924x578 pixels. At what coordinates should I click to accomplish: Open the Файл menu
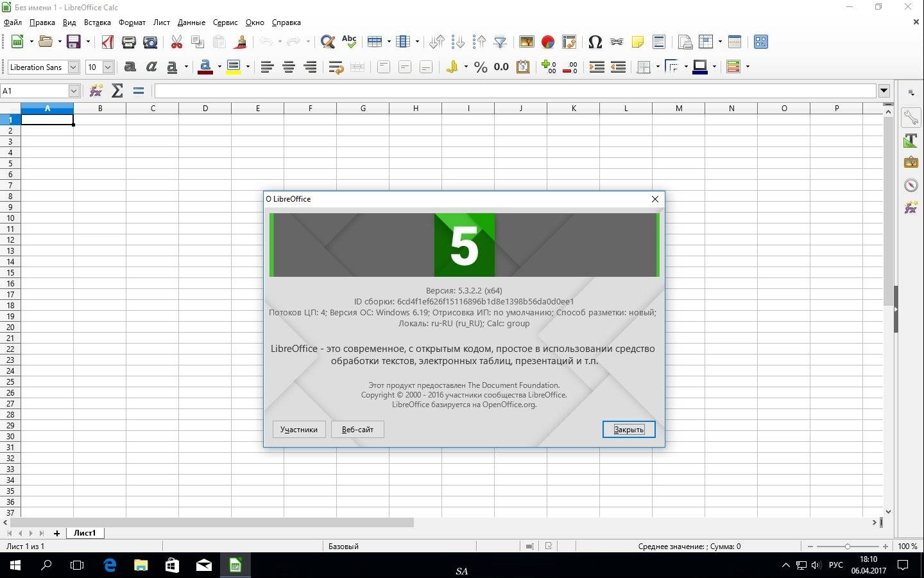pos(13,22)
